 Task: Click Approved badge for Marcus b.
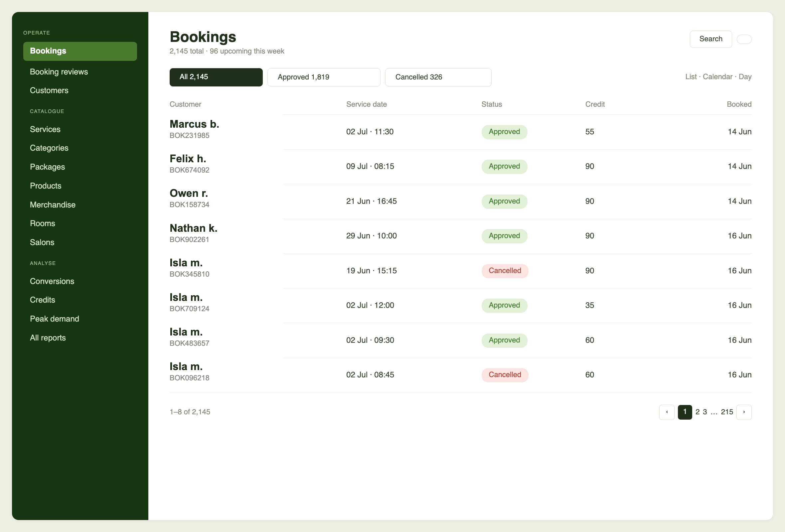click(x=504, y=132)
